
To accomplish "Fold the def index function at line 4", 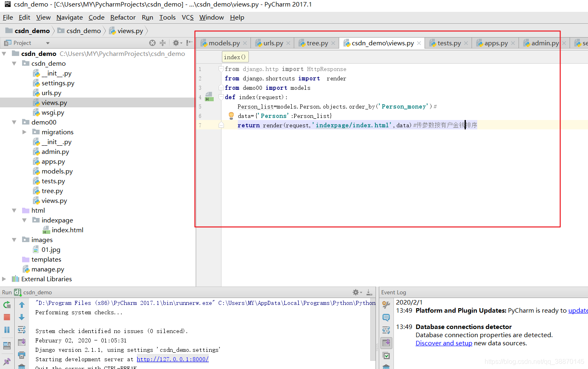I will [x=221, y=97].
